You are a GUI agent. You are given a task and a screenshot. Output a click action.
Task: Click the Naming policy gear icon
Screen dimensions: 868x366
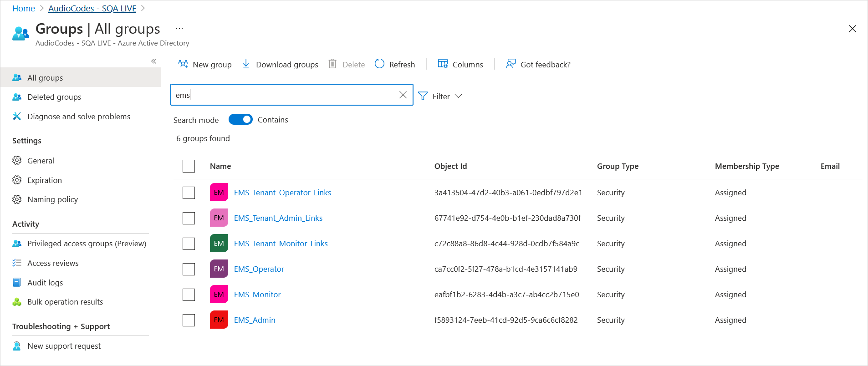coord(17,199)
